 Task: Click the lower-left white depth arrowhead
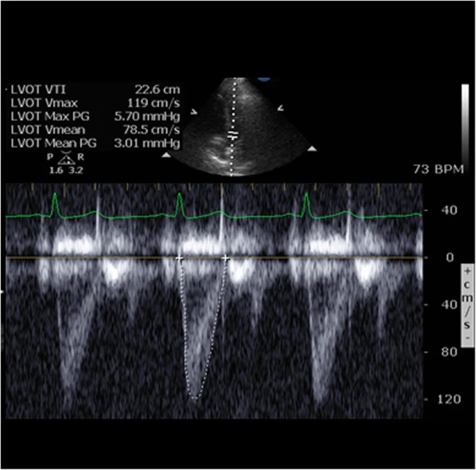pyautogui.click(x=166, y=155)
